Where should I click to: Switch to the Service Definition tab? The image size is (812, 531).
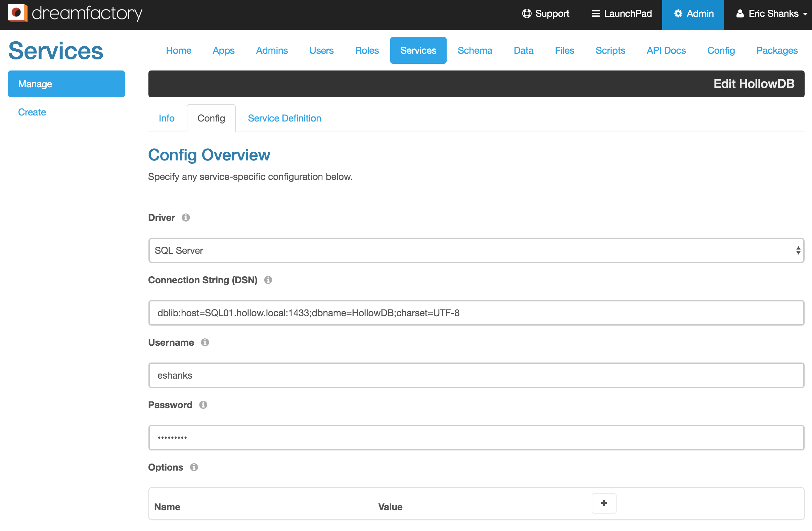click(284, 118)
